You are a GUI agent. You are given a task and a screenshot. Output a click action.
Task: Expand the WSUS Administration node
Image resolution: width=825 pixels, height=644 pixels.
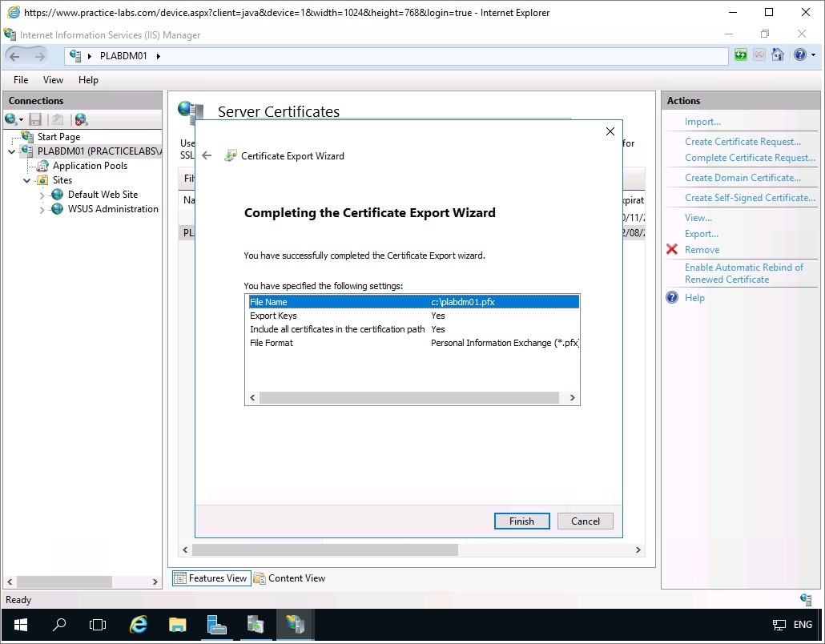[x=42, y=209]
